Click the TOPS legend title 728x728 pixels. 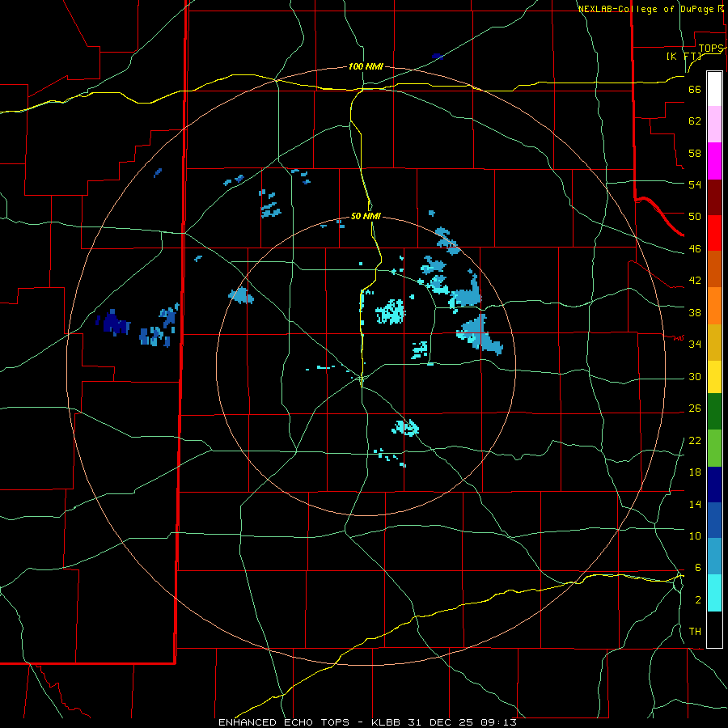[x=711, y=48]
